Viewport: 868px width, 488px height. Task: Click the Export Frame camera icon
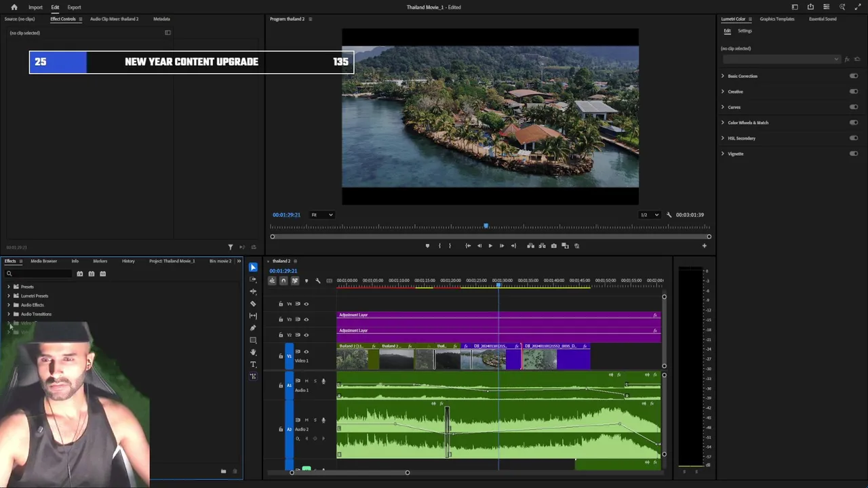click(x=554, y=246)
